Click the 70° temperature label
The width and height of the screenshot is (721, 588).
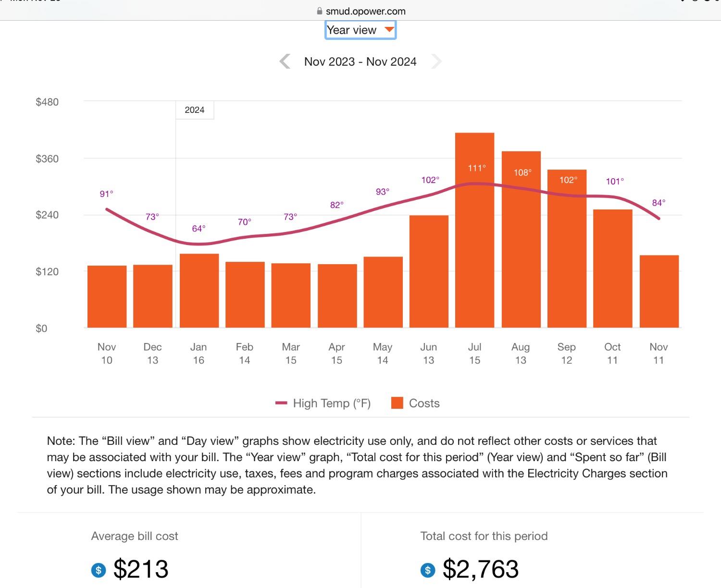pos(244,222)
